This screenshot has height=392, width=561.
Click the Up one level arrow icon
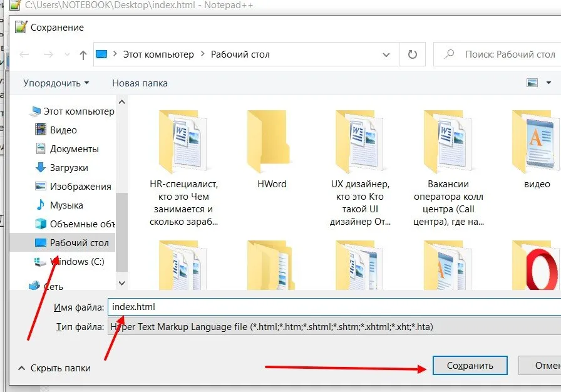click(x=83, y=54)
